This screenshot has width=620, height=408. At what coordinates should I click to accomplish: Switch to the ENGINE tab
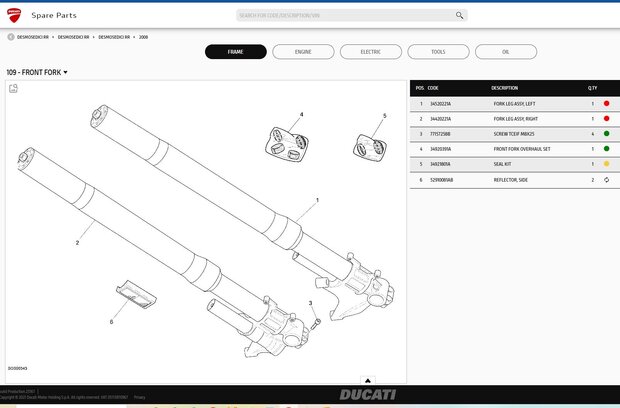pos(303,52)
